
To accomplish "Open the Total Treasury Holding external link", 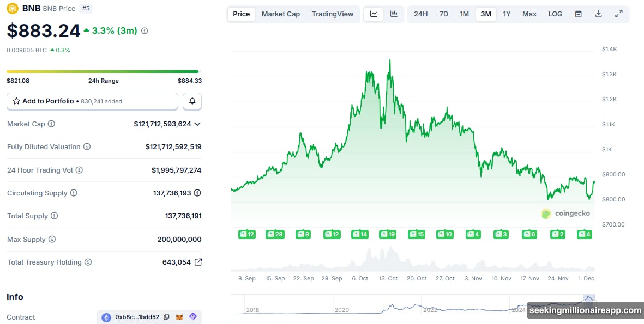I will 198,262.
